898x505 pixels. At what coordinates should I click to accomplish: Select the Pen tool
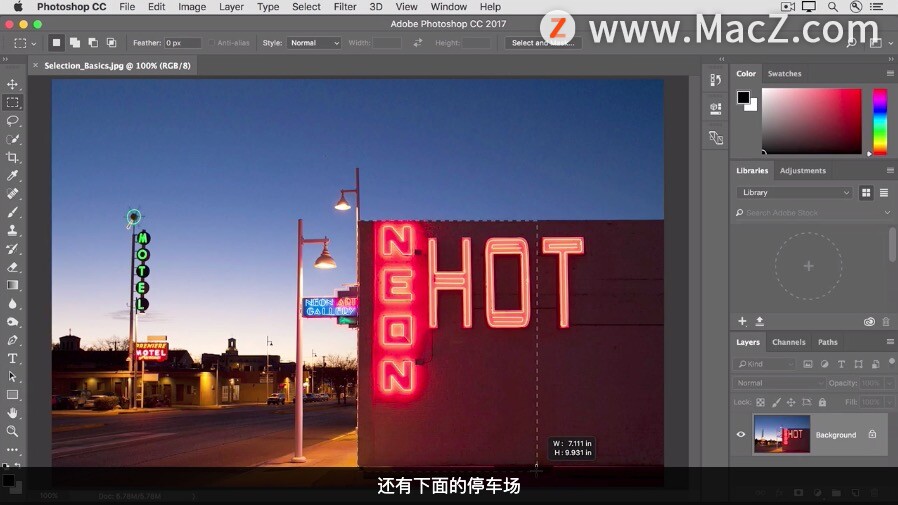pos(12,340)
